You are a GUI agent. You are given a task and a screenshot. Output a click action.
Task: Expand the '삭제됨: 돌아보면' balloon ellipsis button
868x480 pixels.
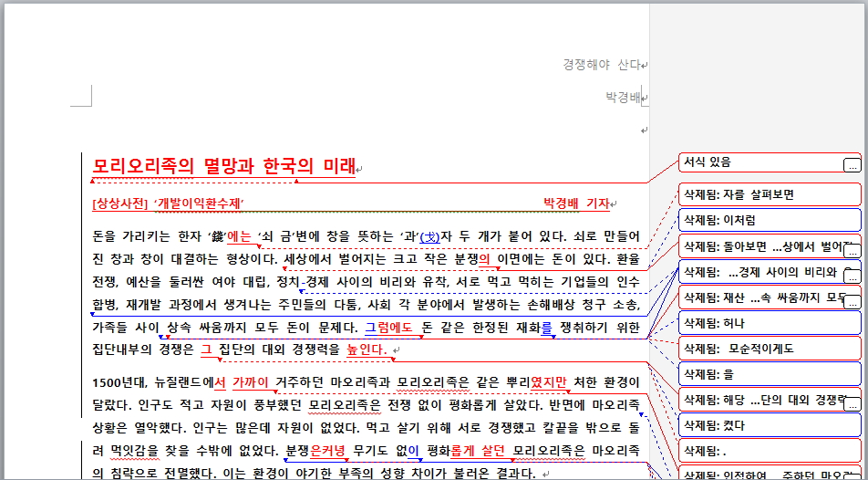852,250
